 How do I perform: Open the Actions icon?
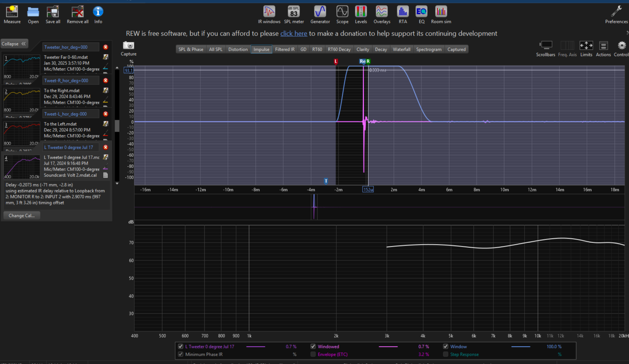[x=603, y=49]
